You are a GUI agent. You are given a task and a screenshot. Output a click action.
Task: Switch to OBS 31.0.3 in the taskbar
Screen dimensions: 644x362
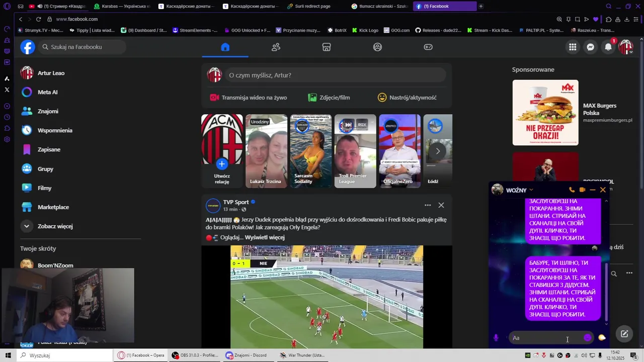click(195, 355)
